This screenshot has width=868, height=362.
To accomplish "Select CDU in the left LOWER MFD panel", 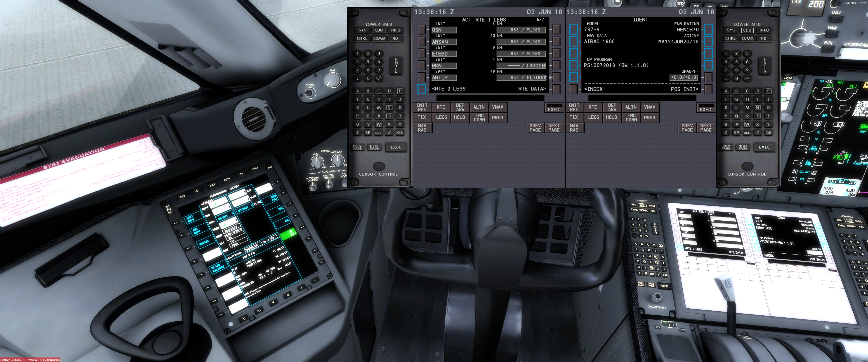I will pyautogui.click(x=379, y=30).
